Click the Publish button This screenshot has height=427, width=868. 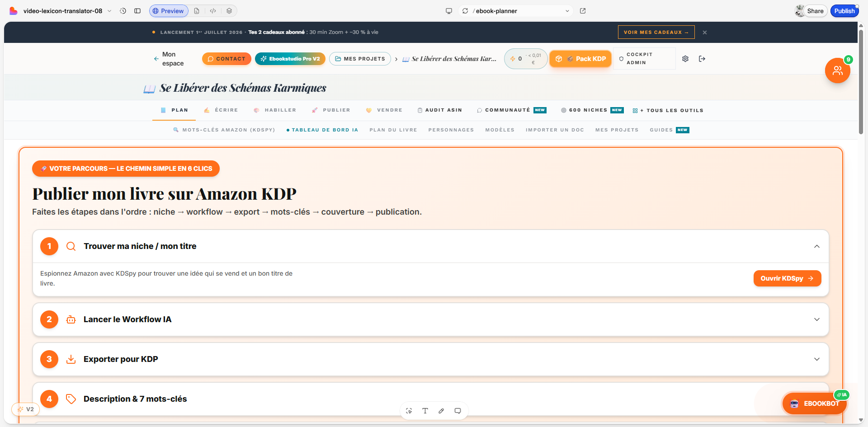pyautogui.click(x=844, y=11)
